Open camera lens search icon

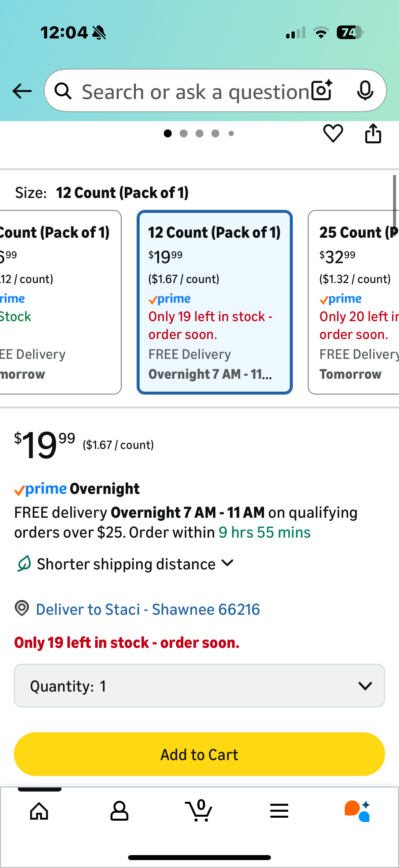(322, 91)
